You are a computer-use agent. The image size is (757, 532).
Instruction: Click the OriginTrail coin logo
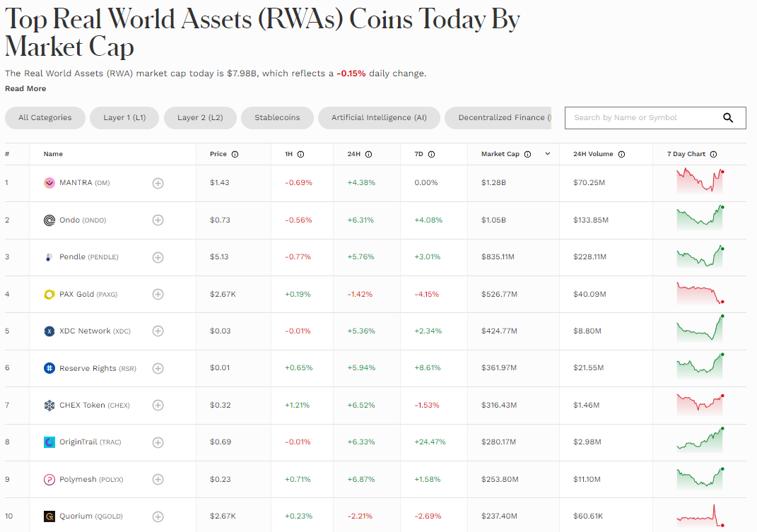click(49, 442)
